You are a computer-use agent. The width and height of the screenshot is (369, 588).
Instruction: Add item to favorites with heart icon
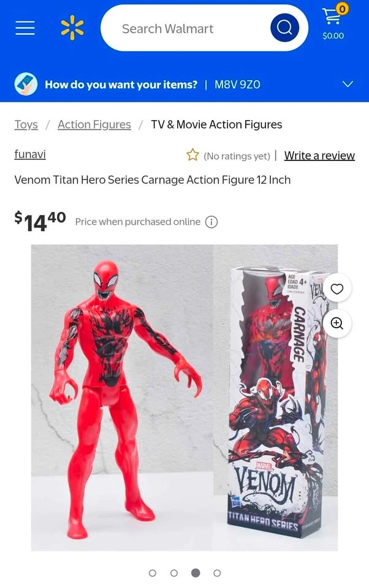point(337,288)
